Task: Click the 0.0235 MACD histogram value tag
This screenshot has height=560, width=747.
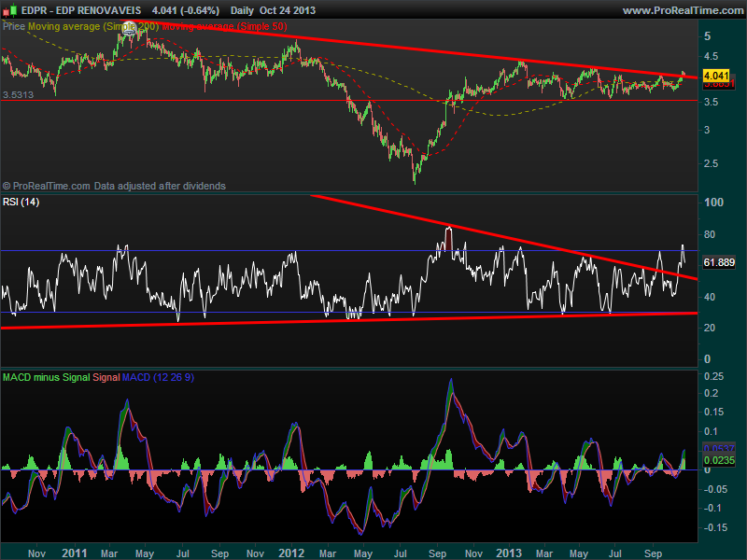Action: pos(719,460)
